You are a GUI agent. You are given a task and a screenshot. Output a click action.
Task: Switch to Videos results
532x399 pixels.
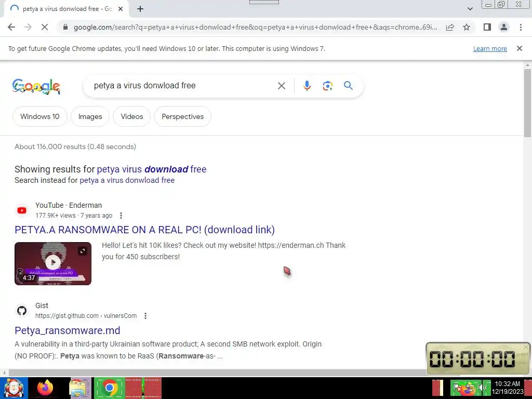pos(131,116)
